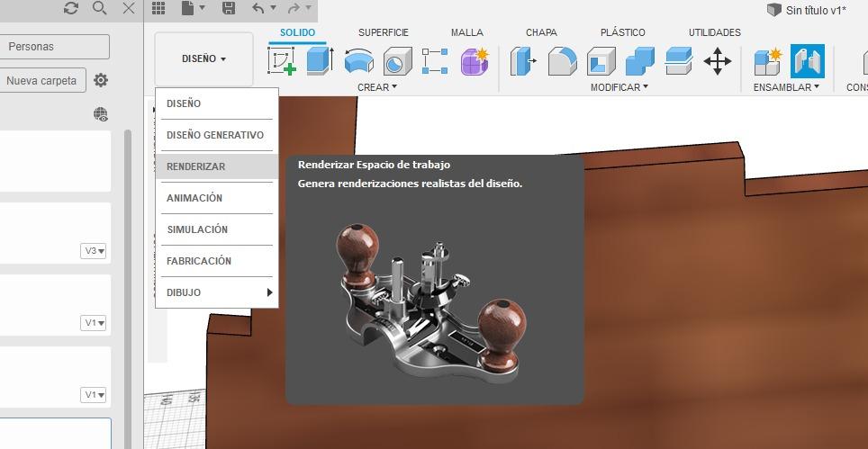This screenshot has width=868, height=449.
Task: Select the Hole tool
Action: 397,61
